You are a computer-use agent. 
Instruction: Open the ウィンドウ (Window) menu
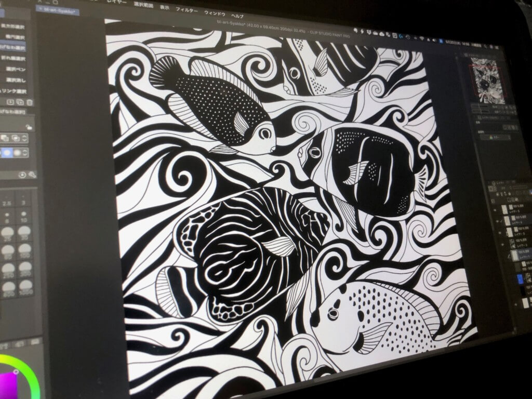tap(216, 12)
